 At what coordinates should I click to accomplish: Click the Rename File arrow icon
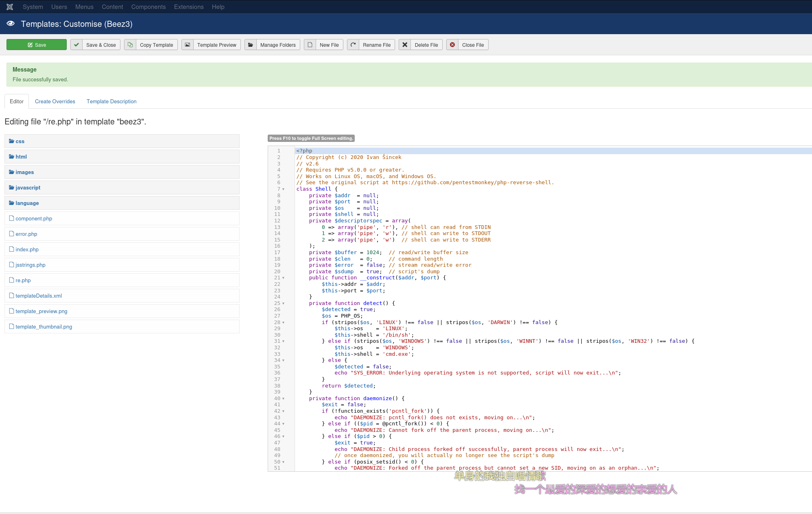(353, 45)
